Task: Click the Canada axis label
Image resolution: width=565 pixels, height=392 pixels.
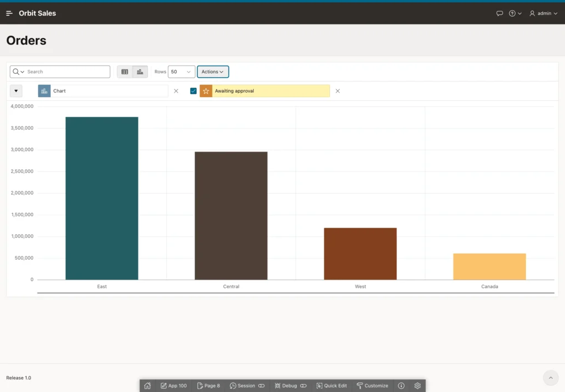Action: tap(489, 287)
